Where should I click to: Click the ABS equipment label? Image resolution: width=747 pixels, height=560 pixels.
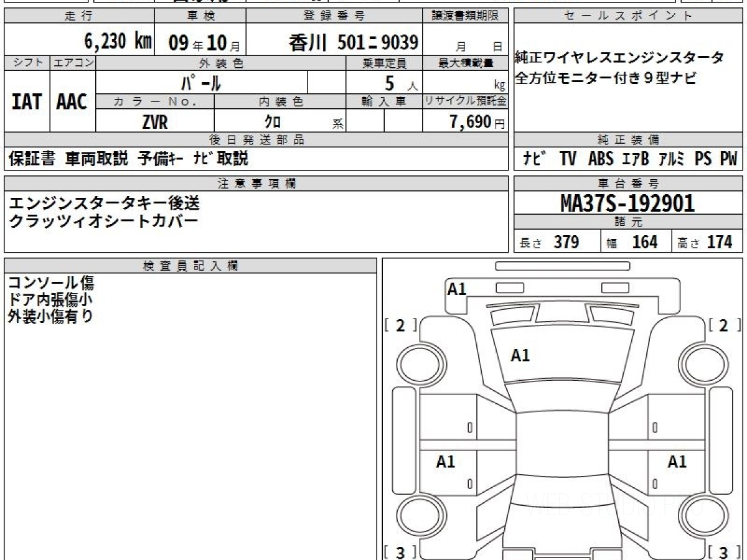(x=601, y=159)
